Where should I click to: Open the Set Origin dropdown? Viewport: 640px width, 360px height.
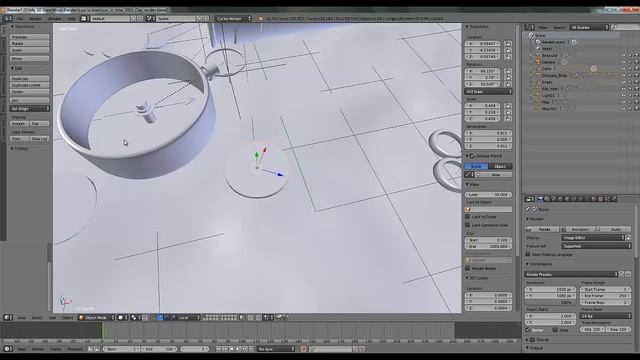click(29, 109)
